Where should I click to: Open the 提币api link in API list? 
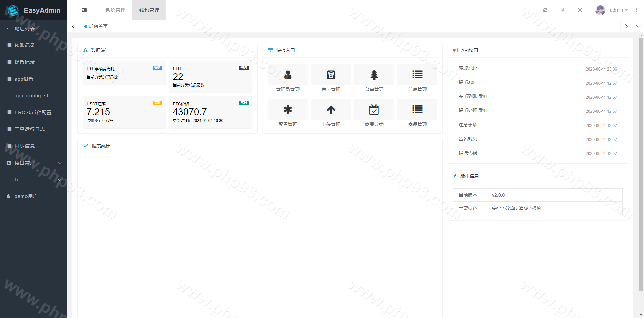pos(466,82)
